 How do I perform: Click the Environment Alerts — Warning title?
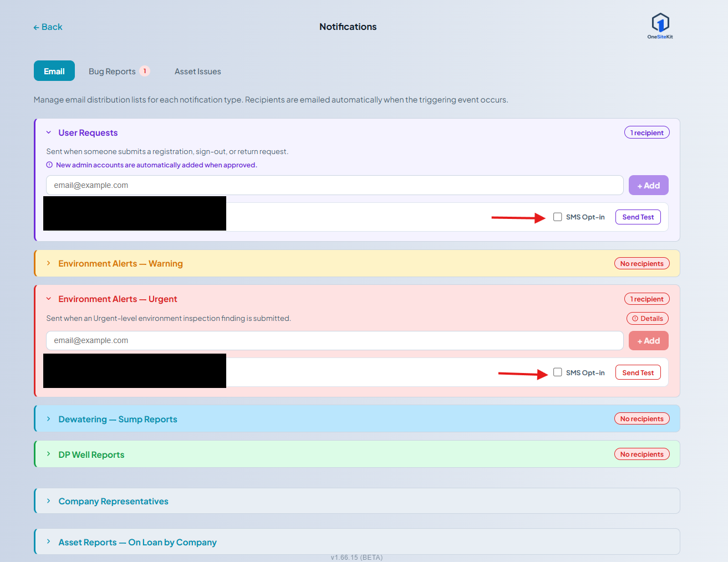(121, 264)
